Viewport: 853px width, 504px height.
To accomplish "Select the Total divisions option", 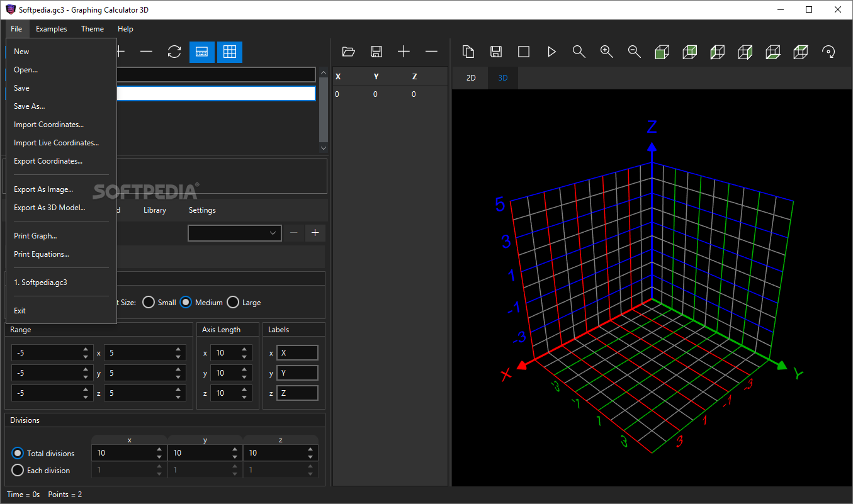I will [18, 453].
